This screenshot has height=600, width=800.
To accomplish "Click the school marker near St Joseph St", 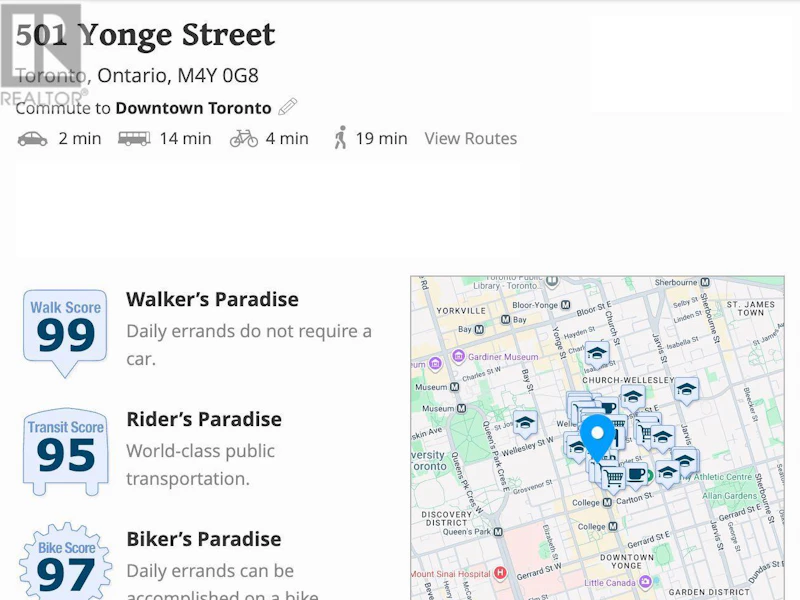I will (525, 423).
